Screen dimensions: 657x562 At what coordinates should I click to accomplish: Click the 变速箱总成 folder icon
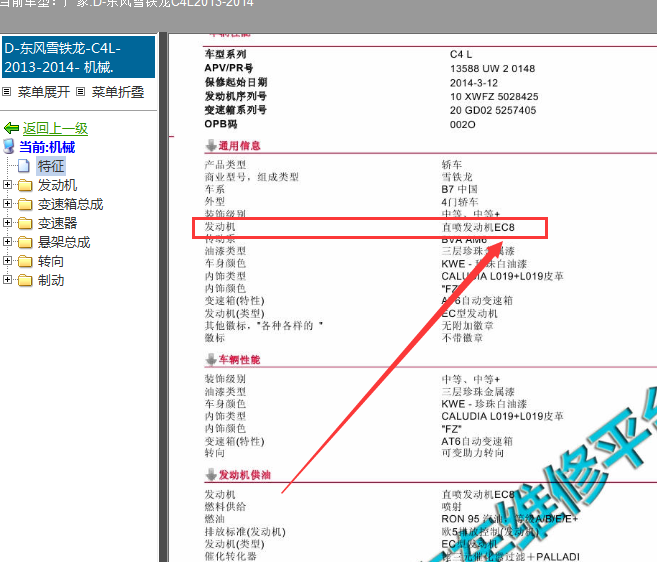[25, 204]
